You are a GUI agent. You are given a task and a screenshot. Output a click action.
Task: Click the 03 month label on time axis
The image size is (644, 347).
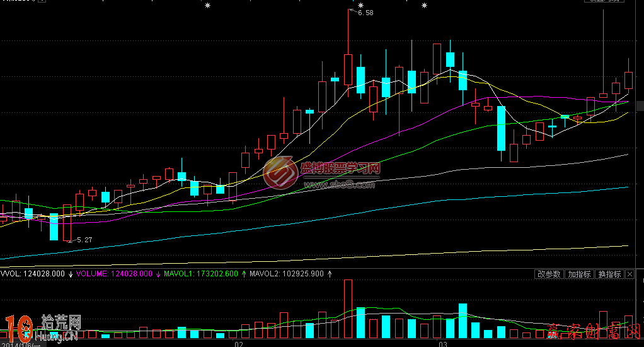point(443,344)
